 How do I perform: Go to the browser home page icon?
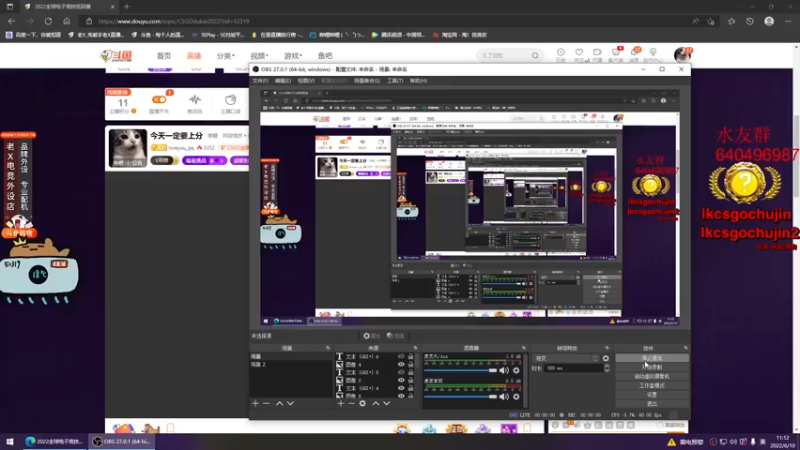[x=66, y=21]
